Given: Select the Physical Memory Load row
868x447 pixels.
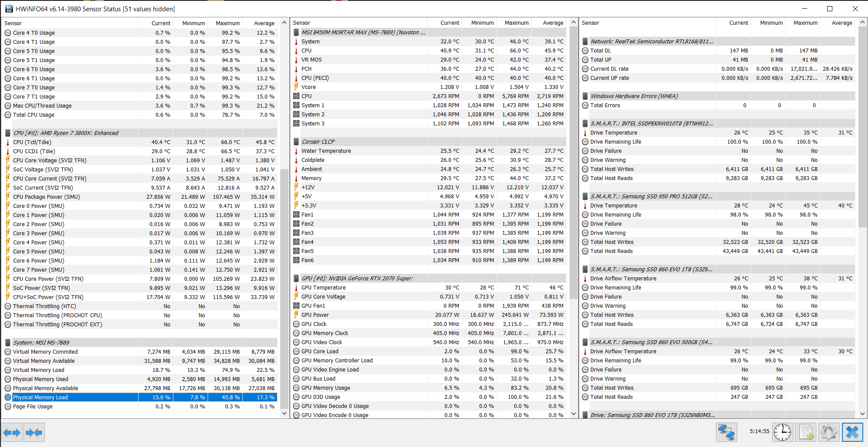Looking at the screenshot, I should click(x=139, y=398).
